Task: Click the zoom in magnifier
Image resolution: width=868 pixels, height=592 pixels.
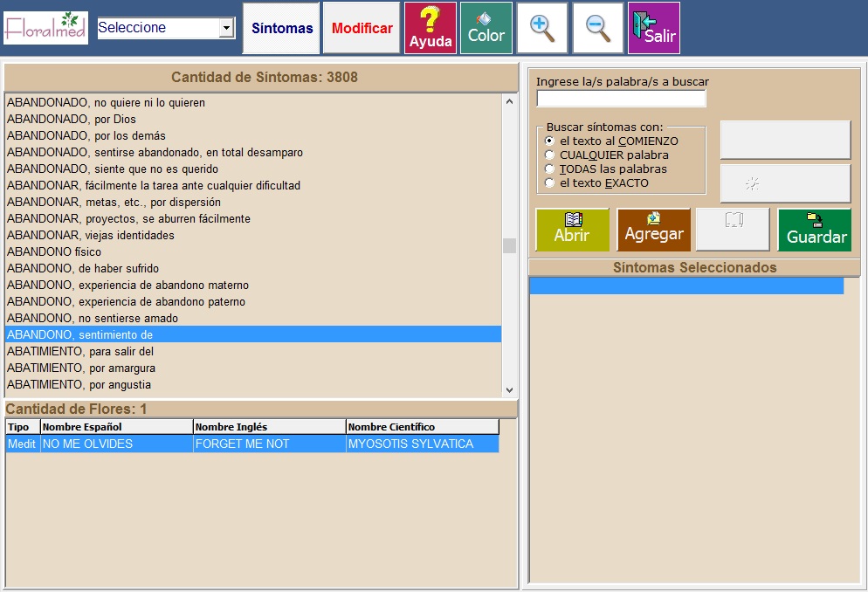Action: [x=542, y=28]
